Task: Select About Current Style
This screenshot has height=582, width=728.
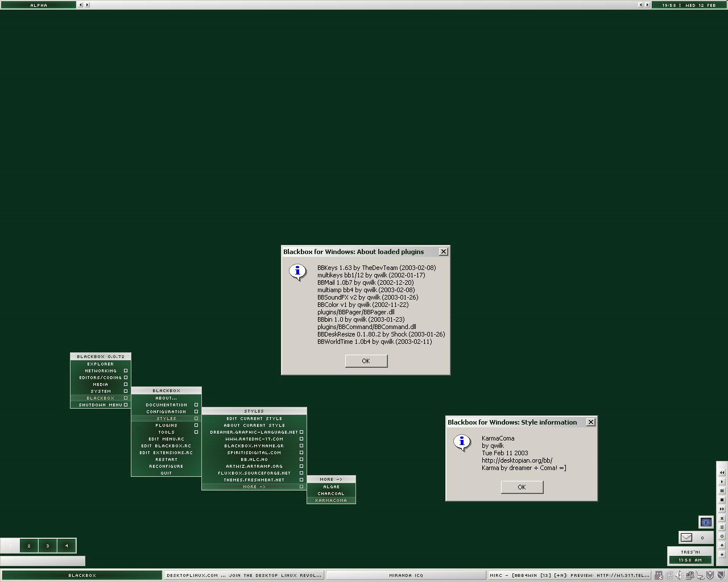Action: point(254,425)
